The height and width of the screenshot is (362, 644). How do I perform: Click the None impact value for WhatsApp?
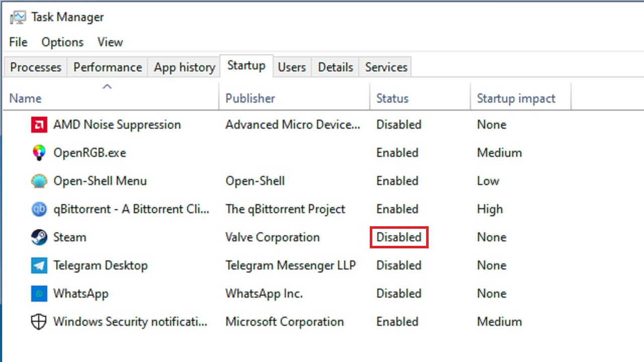pos(492,294)
